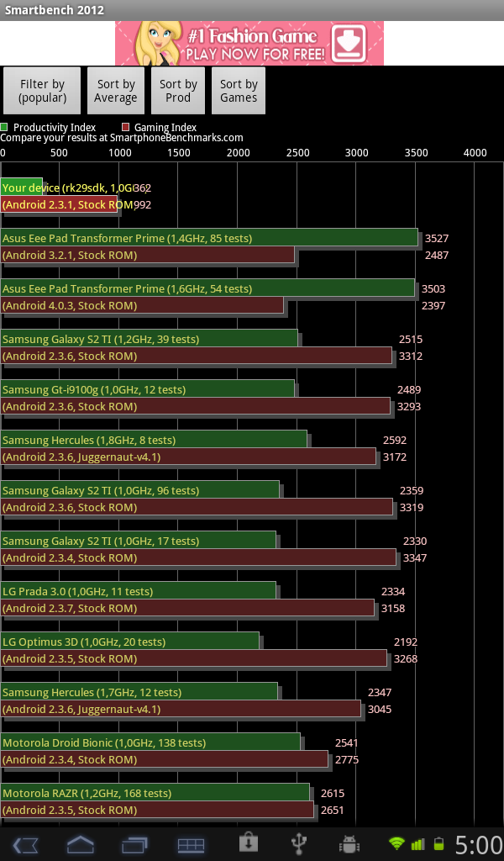
Task: Select Samsung Hercules 1,8GHz productivity bar
Action: [x=154, y=440]
